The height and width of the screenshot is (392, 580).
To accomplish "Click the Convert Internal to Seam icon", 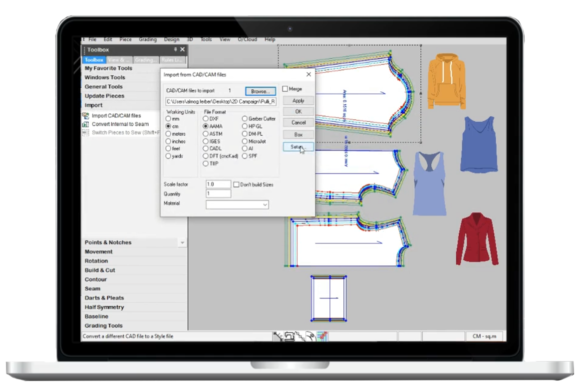I will click(x=85, y=124).
